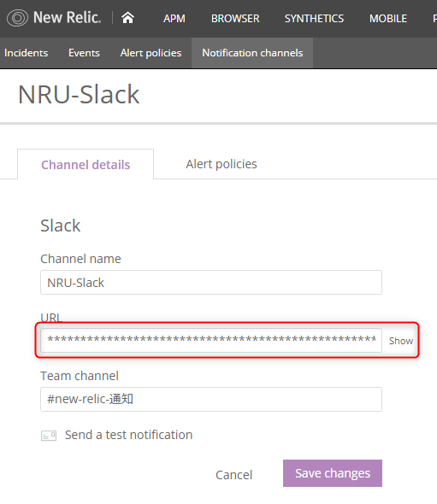Open the BROWSER menu item
Image resolution: width=437 pixels, height=504 pixels.
(235, 19)
